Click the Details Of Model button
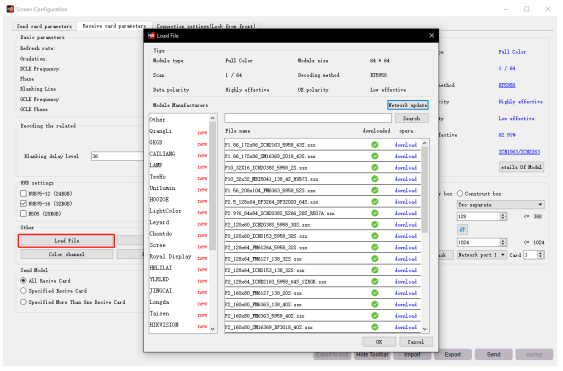The width and height of the screenshot is (563, 371). (x=522, y=167)
